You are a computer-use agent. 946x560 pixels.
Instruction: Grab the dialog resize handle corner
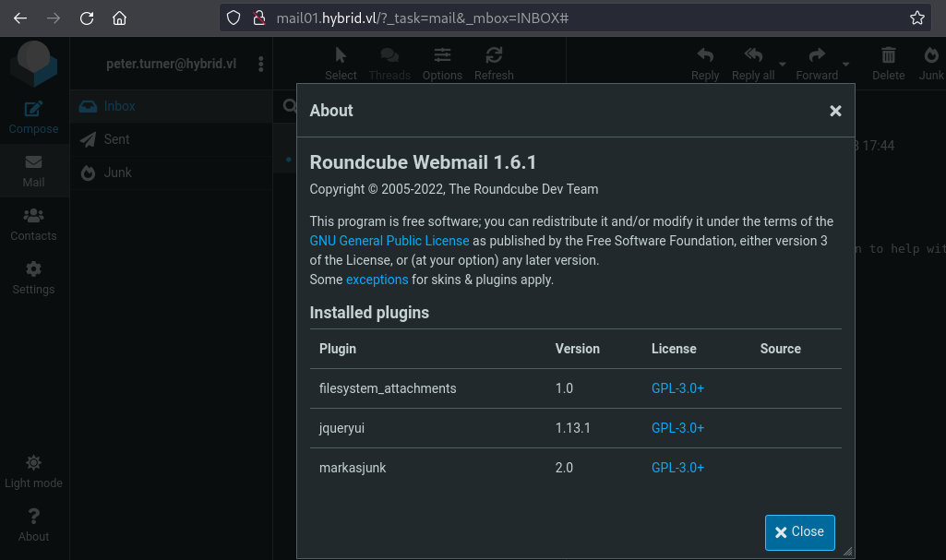coord(847,552)
